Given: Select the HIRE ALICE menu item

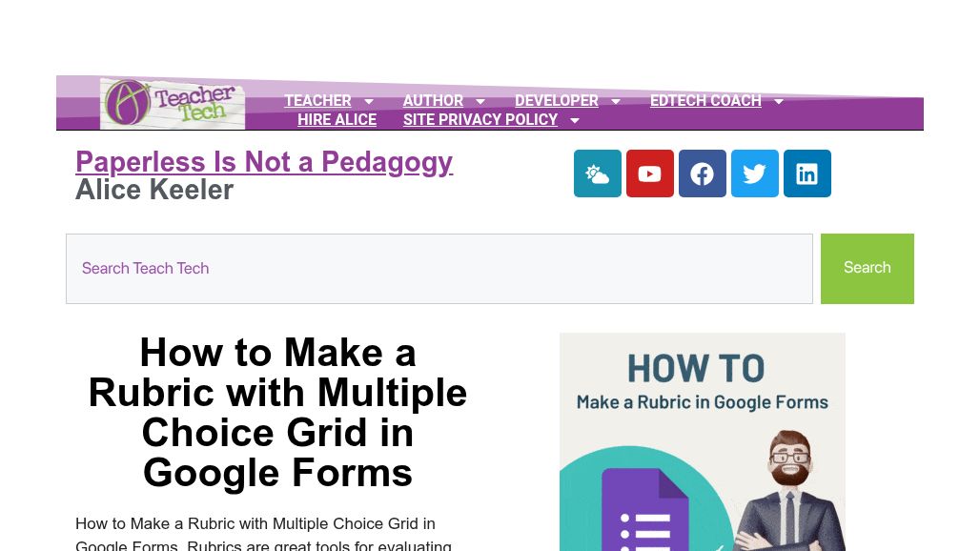Looking at the screenshot, I should 337,120.
